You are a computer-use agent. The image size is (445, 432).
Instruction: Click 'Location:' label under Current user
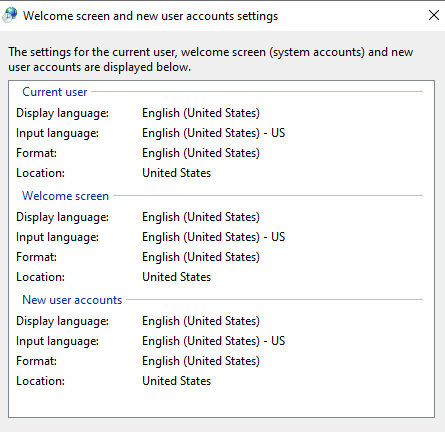tap(40, 173)
